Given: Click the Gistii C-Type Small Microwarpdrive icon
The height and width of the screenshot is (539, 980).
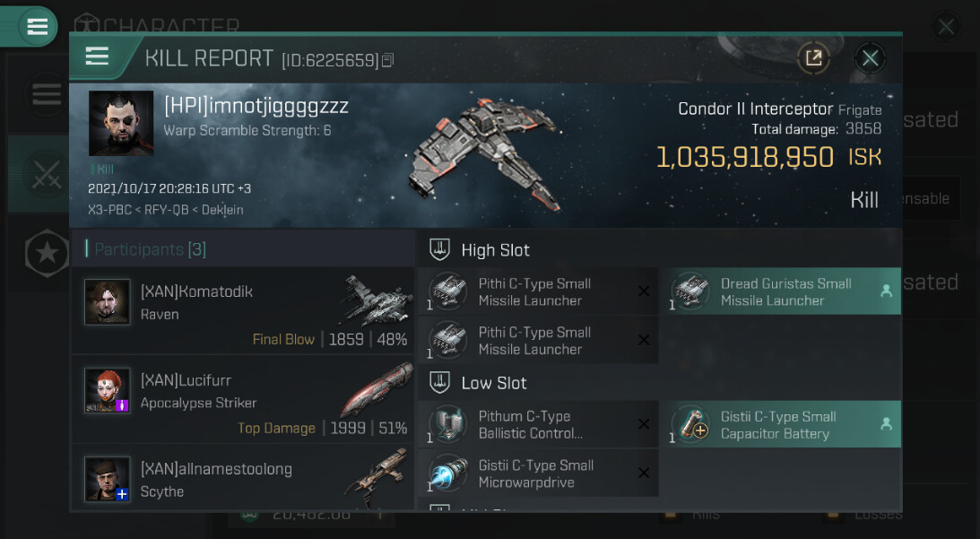Looking at the screenshot, I should 448,473.
